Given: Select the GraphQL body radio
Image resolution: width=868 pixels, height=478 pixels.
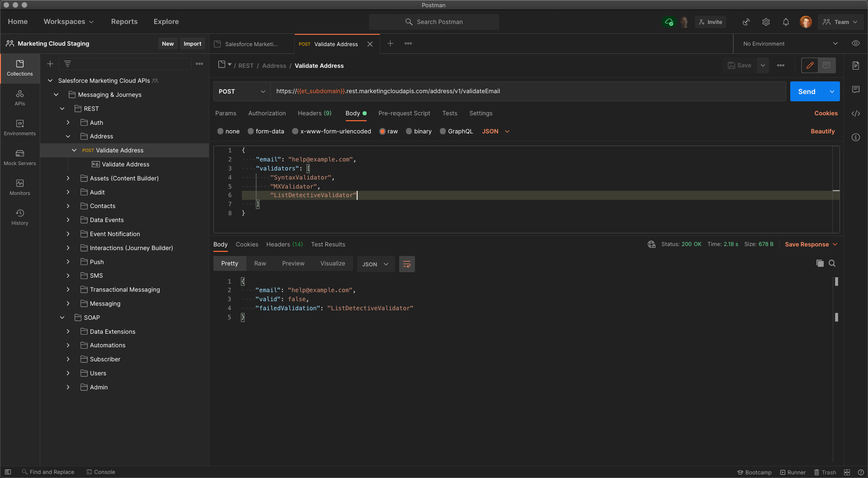Looking at the screenshot, I should [x=443, y=131].
